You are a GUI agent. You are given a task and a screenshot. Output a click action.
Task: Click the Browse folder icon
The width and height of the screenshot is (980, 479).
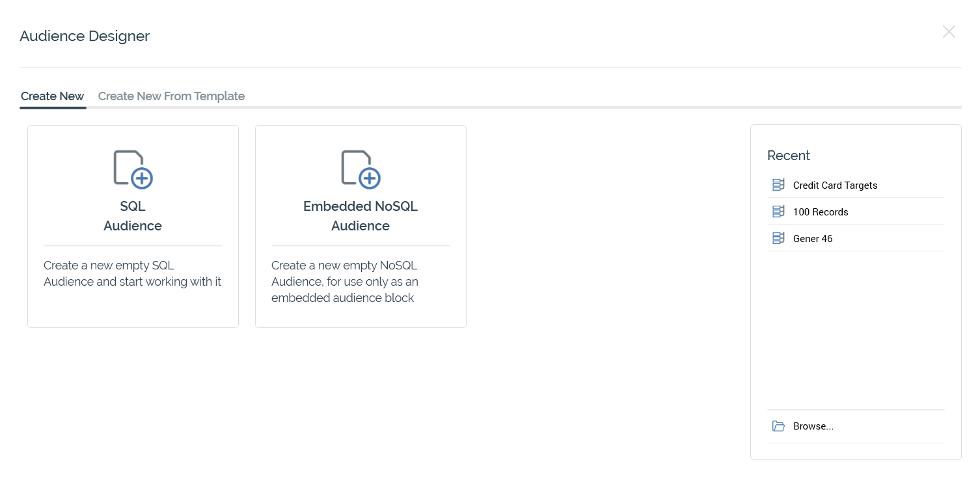(x=778, y=426)
